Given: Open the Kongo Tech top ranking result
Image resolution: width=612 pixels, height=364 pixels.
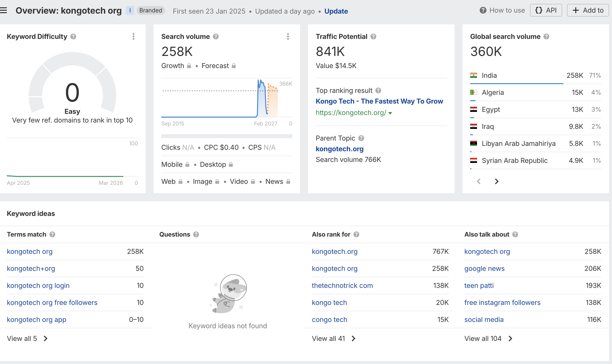Looking at the screenshot, I should click(x=379, y=101).
